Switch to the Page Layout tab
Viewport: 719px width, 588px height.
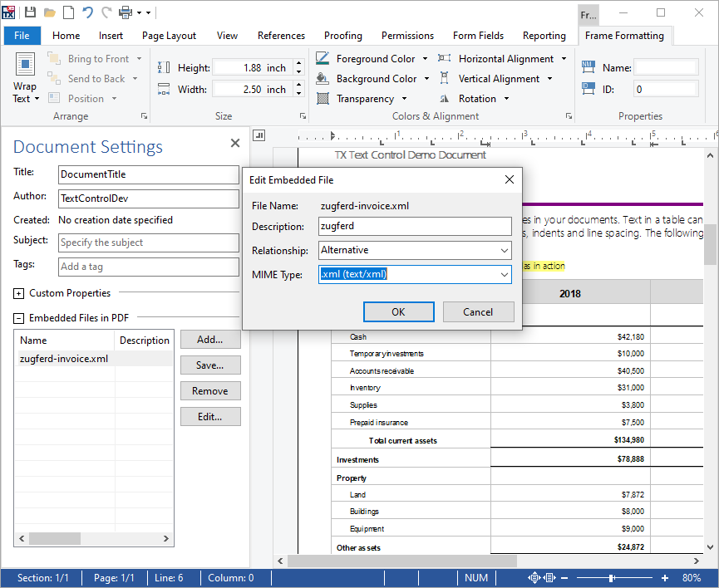[x=169, y=36]
